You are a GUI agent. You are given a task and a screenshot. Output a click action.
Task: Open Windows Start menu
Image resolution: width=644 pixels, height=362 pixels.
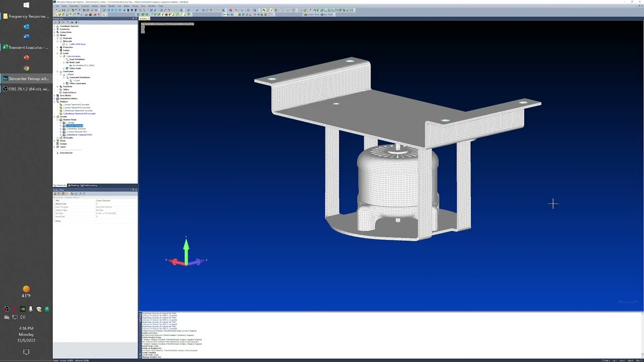[x=26, y=5]
